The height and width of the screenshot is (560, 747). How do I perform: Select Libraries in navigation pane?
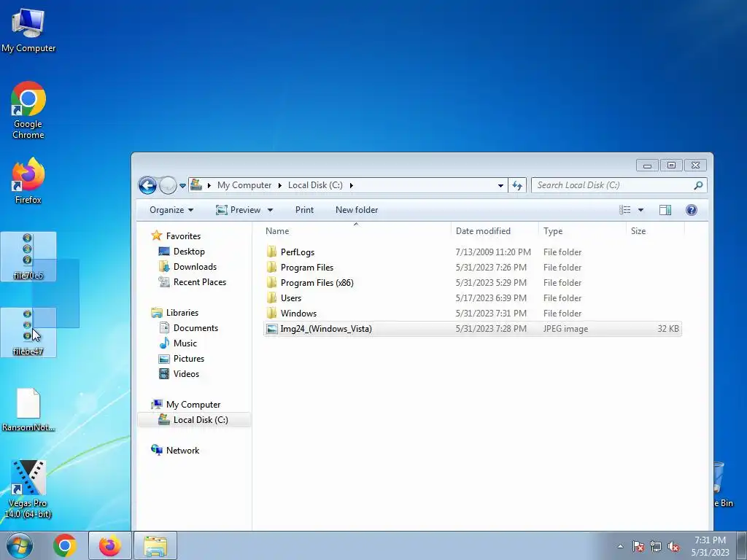click(x=175, y=312)
